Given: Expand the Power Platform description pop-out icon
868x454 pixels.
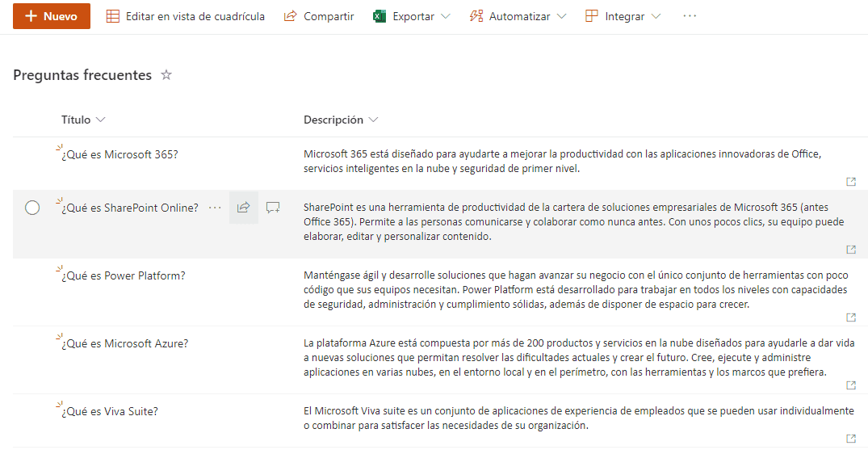Looking at the screenshot, I should tap(851, 317).
